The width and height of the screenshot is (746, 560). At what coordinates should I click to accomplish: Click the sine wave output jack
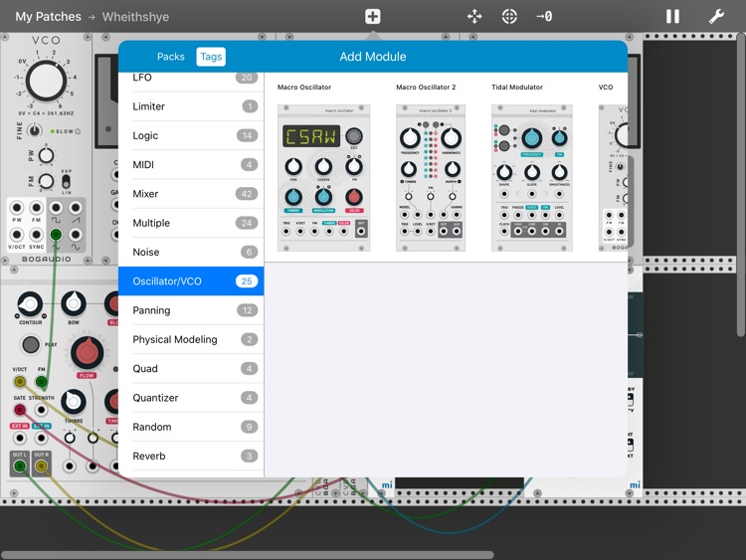pos(76,234)
